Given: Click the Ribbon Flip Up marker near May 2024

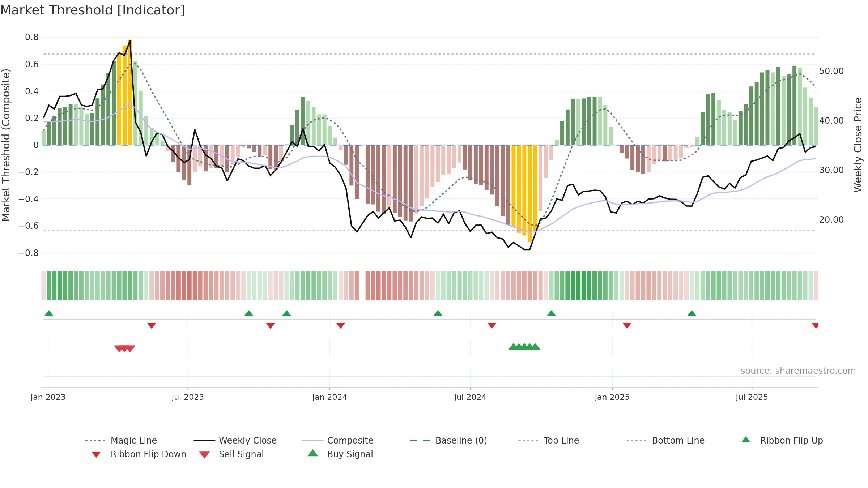Looking at the screenshot, I should pyautogui.click(x=438, y=313).
